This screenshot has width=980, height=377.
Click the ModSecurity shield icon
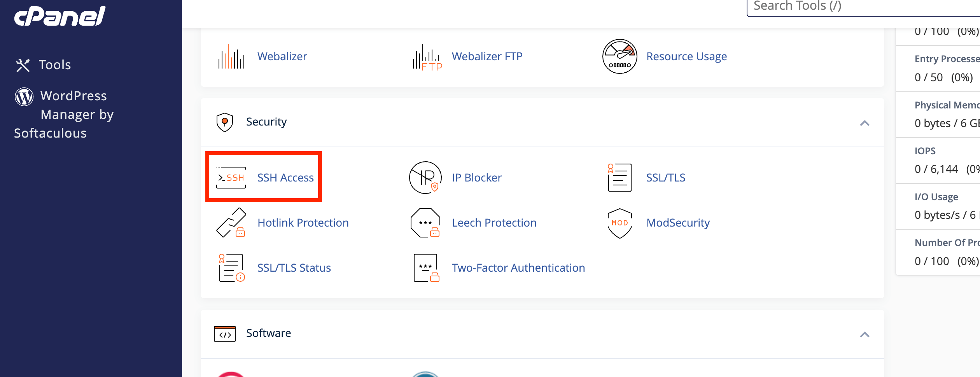pyautogui.click(x=620, y=223)
